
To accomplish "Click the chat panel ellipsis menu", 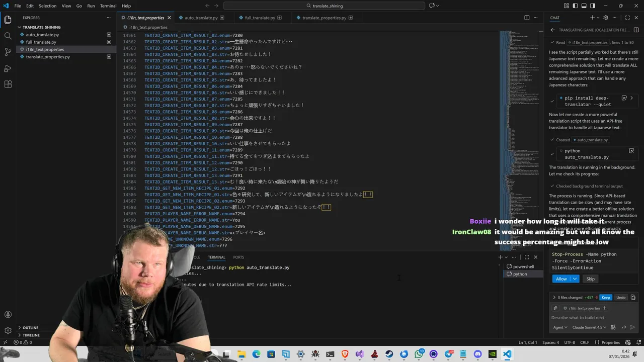I will [x=615, y=18].
